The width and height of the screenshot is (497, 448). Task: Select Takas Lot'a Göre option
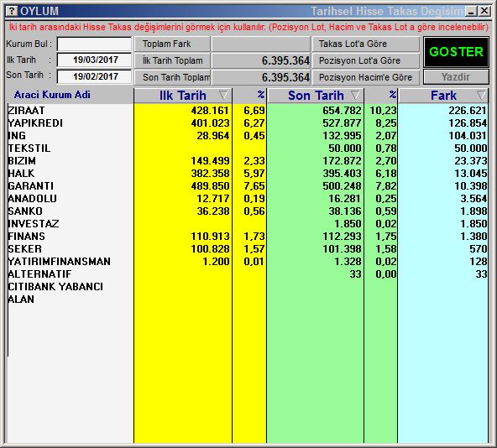pyautogui.click(x=366, y=44)
